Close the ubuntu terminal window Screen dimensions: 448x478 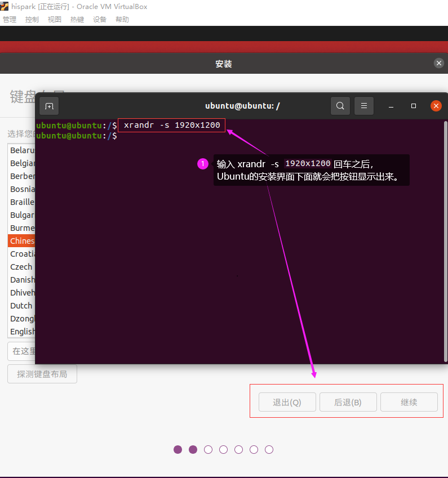436,106
